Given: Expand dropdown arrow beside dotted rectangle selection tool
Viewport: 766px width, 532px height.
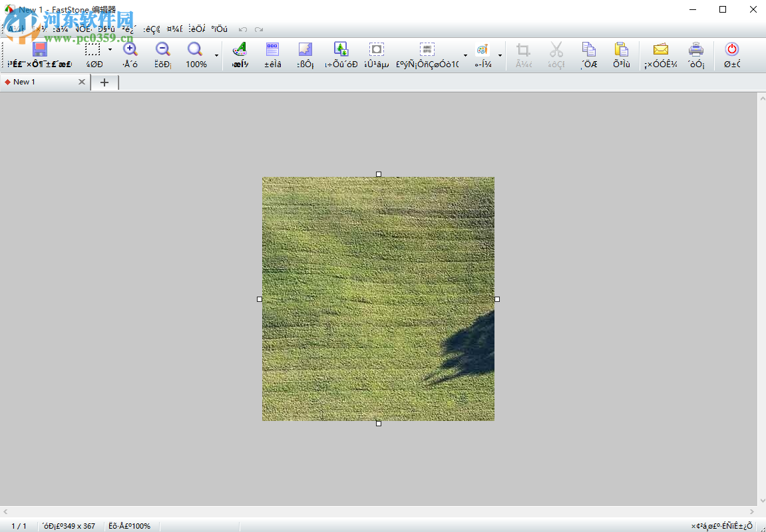Looking at the screenshot, I should click(110, 51).
